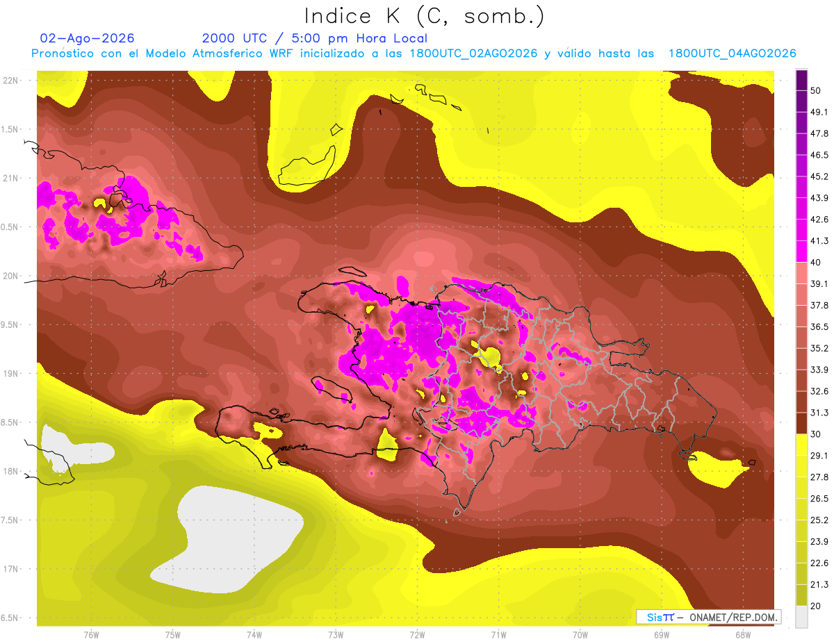Click the '18N' latitude label
The image size is (834, 644).
tap(11, 472)
